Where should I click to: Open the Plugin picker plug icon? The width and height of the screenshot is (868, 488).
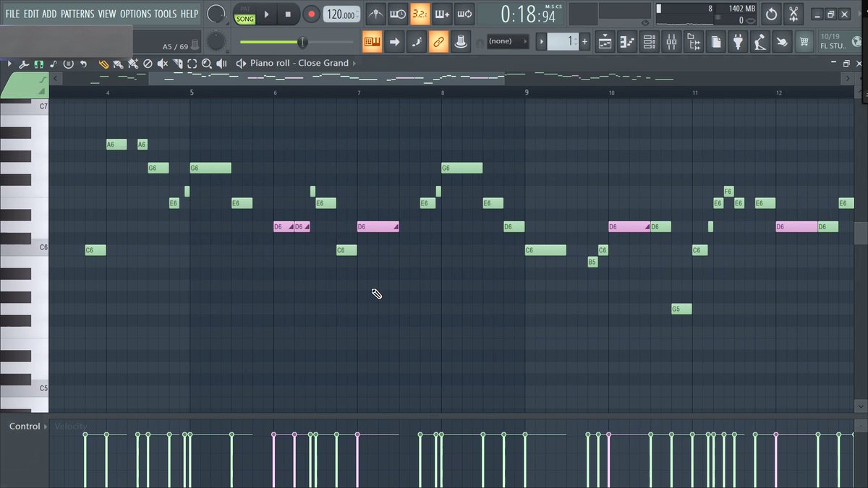pyautogui.click(x=738, y=43)
